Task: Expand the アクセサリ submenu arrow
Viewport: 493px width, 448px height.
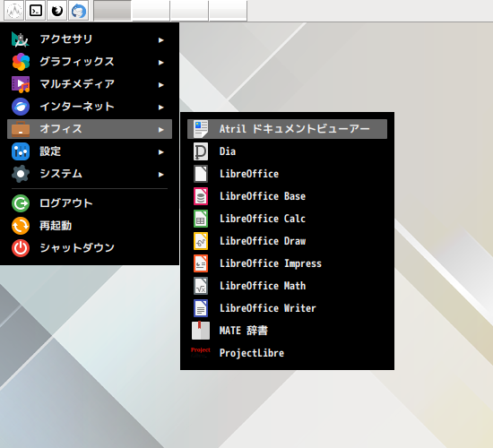Action: (161, 40)
